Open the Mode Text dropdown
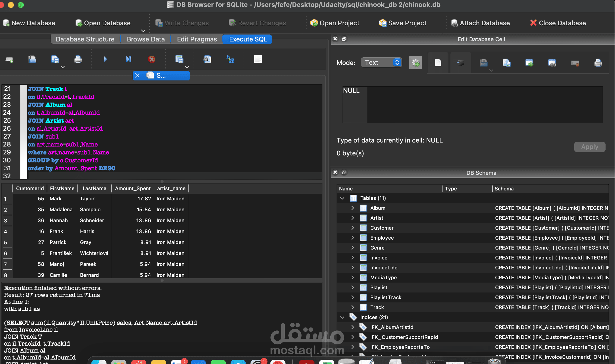Viewport: 615px width, 364px height. click(381, 62)
